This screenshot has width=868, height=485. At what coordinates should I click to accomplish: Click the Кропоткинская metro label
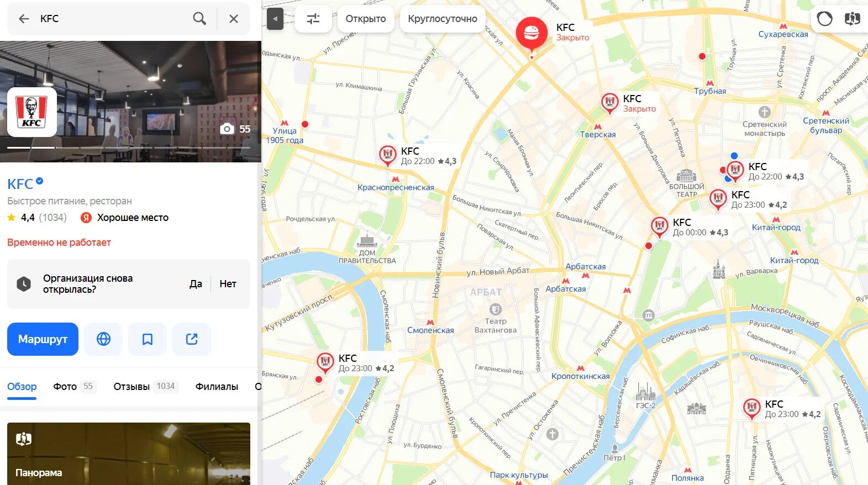click(581, 376)
